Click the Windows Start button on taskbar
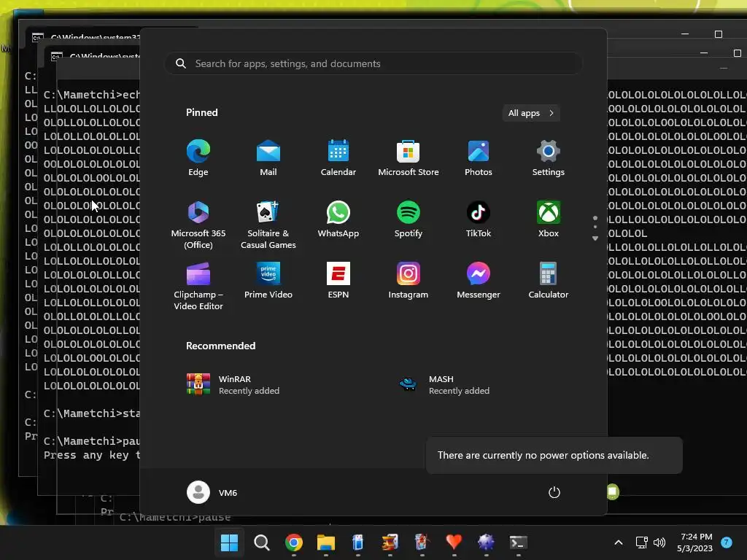 [229, 542]
